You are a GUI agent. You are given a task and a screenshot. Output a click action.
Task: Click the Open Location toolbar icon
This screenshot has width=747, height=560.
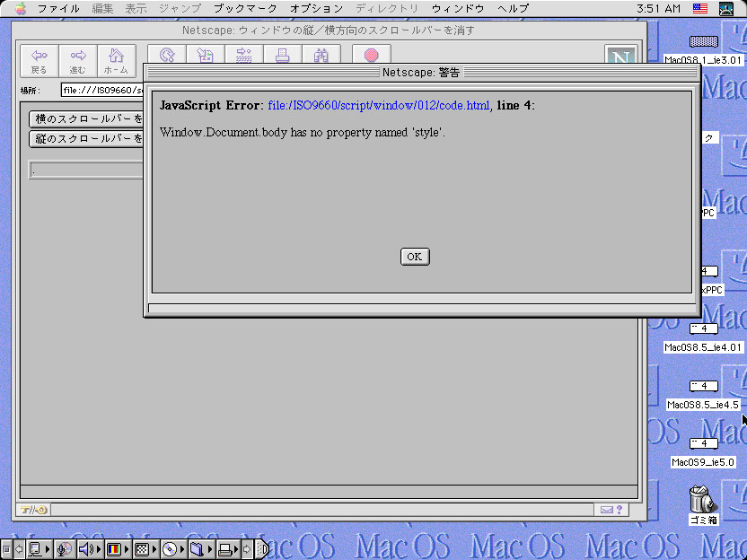point(244,54)
